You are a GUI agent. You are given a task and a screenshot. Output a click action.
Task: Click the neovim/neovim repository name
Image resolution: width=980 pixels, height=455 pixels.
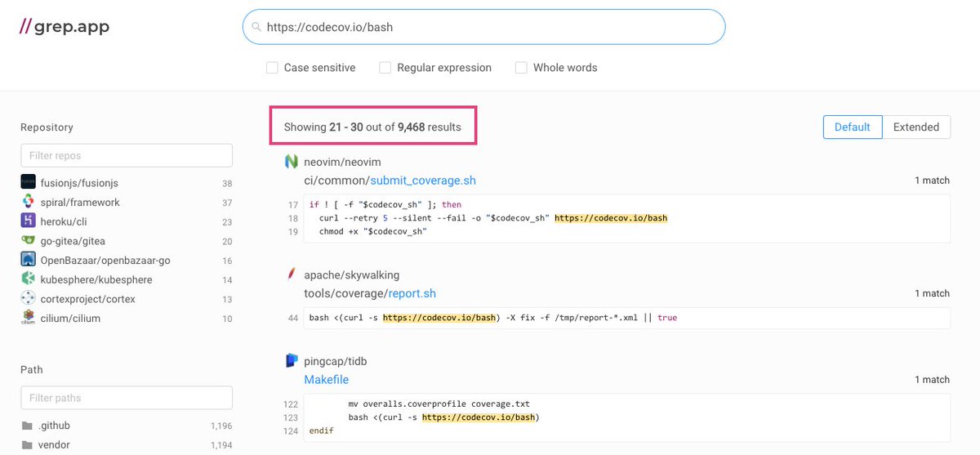342,162
